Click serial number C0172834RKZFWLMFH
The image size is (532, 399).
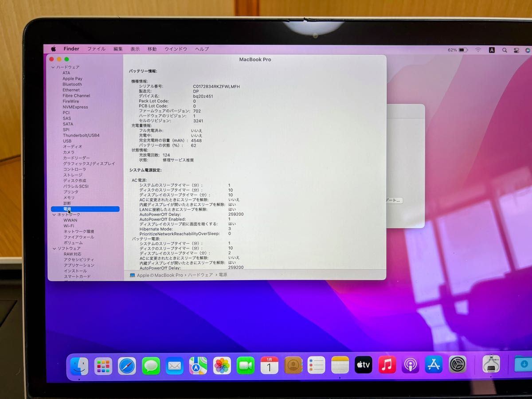pos(216,86)
